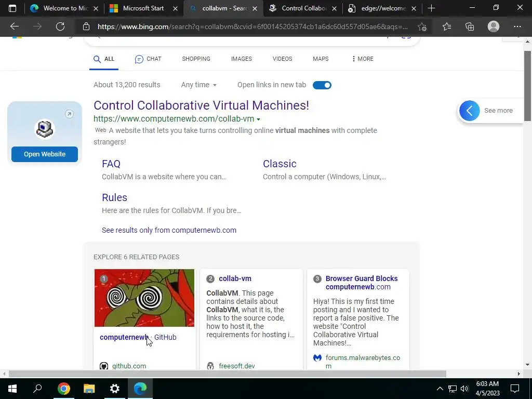Select the VIDEOS search tab

point(282,59)
